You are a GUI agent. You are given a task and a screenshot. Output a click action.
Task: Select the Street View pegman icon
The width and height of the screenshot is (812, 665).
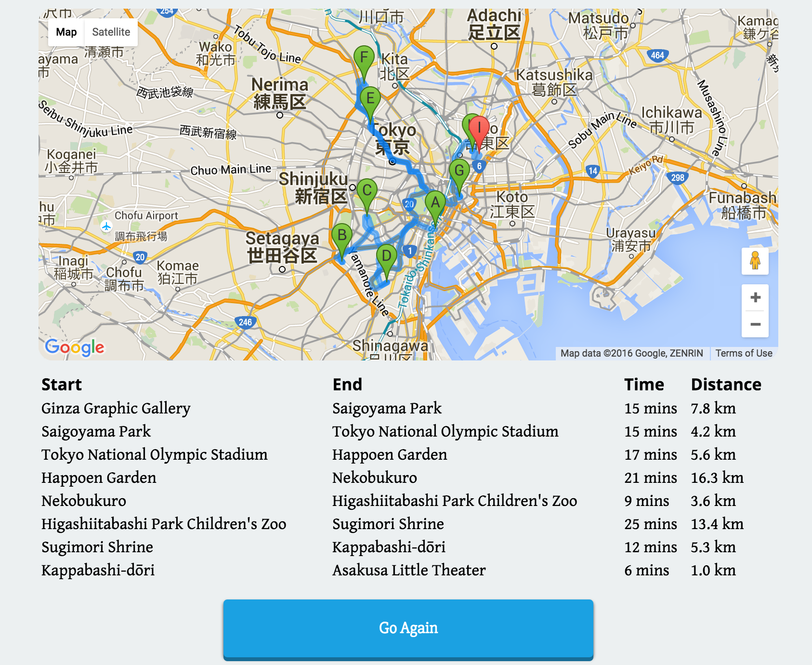tap(755, 261)
